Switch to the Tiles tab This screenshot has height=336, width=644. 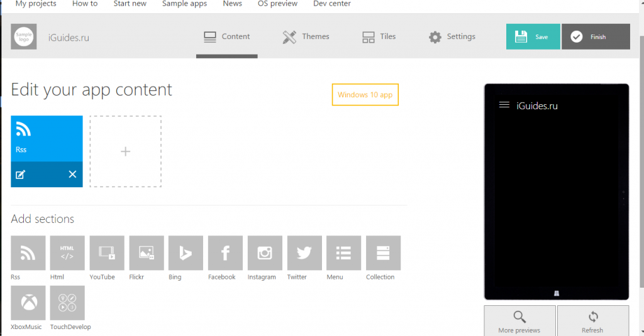[379, 36]
